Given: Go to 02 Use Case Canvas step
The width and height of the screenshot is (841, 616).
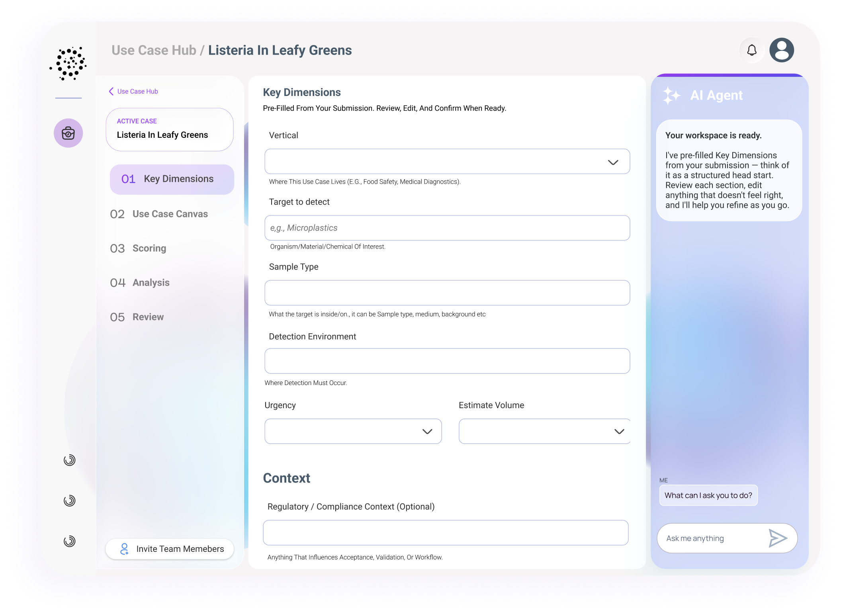Looking at the screenshot, I should (x=159, y=214).
